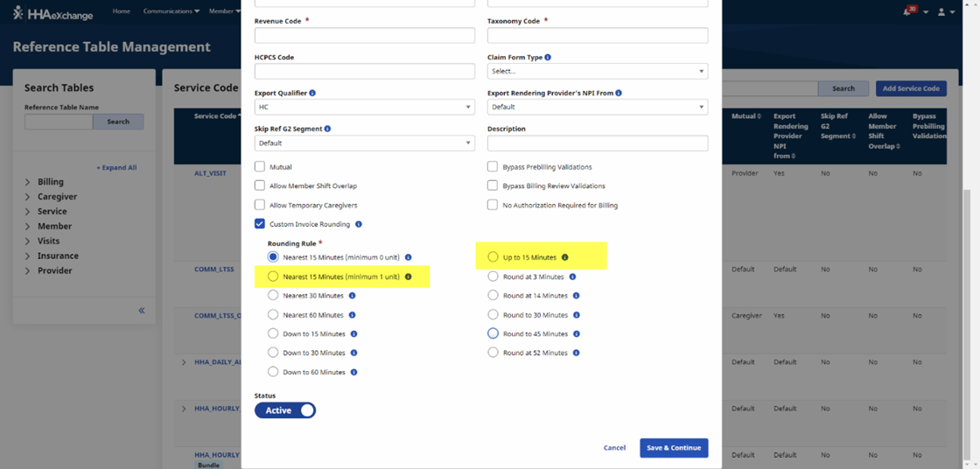Check Bypass Prebilling Validations
980x469 pixels.
[x=493, y=166]
